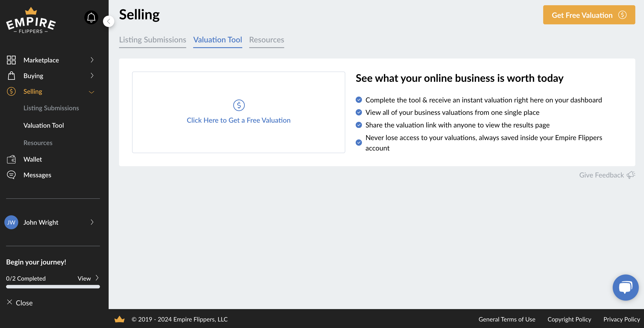
Task: Select Valuation Tool in sidebar
Action: click(44, 125)
